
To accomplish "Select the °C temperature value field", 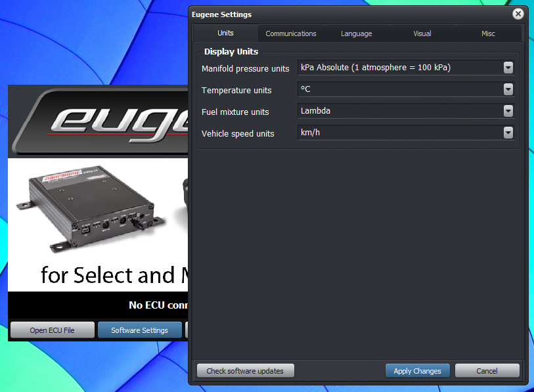I will click(x=406, y=89).
